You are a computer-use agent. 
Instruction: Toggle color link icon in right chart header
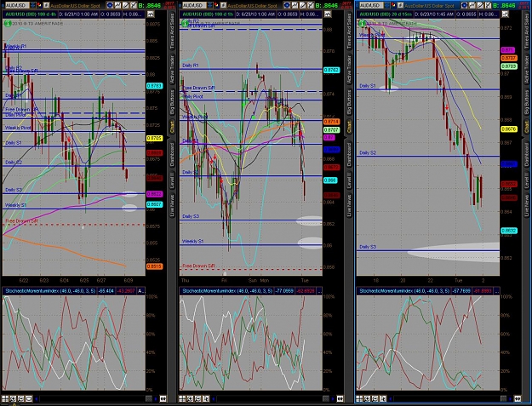point(393,5)
